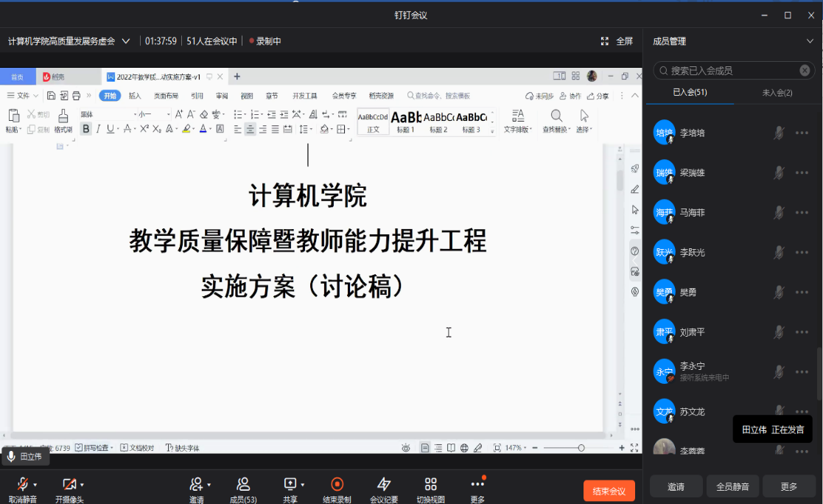Toggle 李培培's microphone mute
This screenshot has height=504, width=823.
pos(779,133)
